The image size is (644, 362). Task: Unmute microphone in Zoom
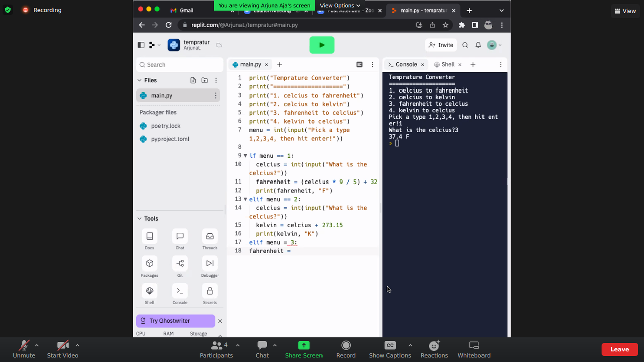[x=24, y=349]
